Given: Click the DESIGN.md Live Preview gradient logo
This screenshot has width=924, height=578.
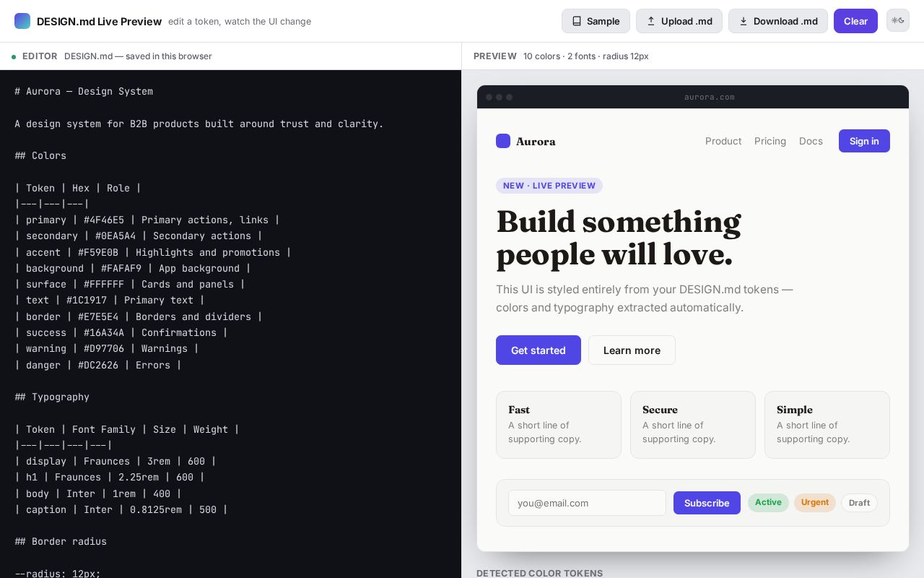Looking at the screenshot, I should point(22,21).
